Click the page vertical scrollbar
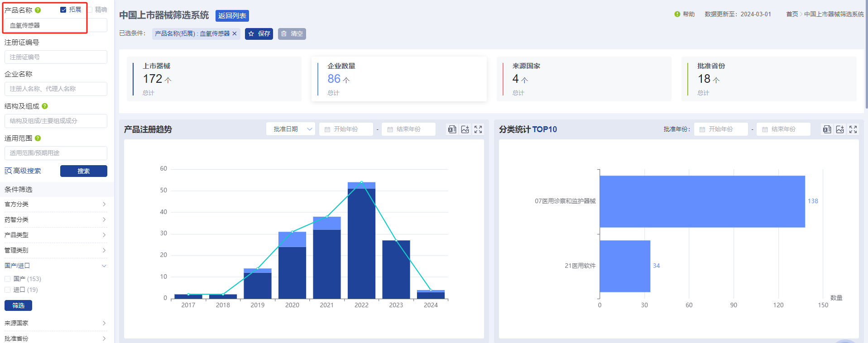The height and width of the screenshot is (343, 868). (x=866, y=54)
